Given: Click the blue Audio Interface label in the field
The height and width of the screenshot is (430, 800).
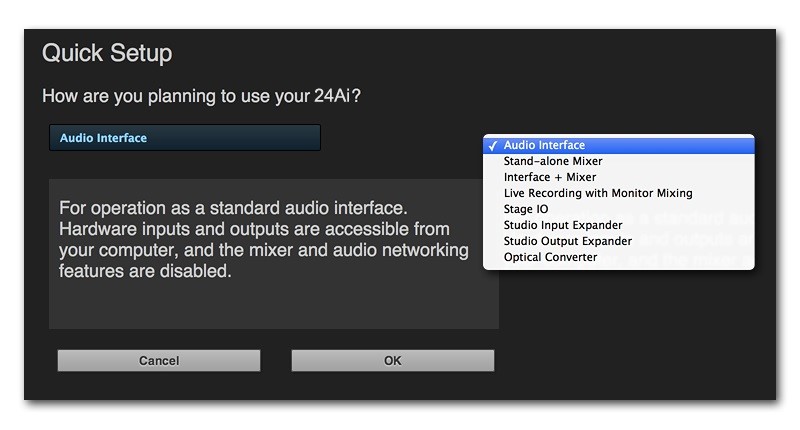Looking at the screenshot, I should [103, 138].
